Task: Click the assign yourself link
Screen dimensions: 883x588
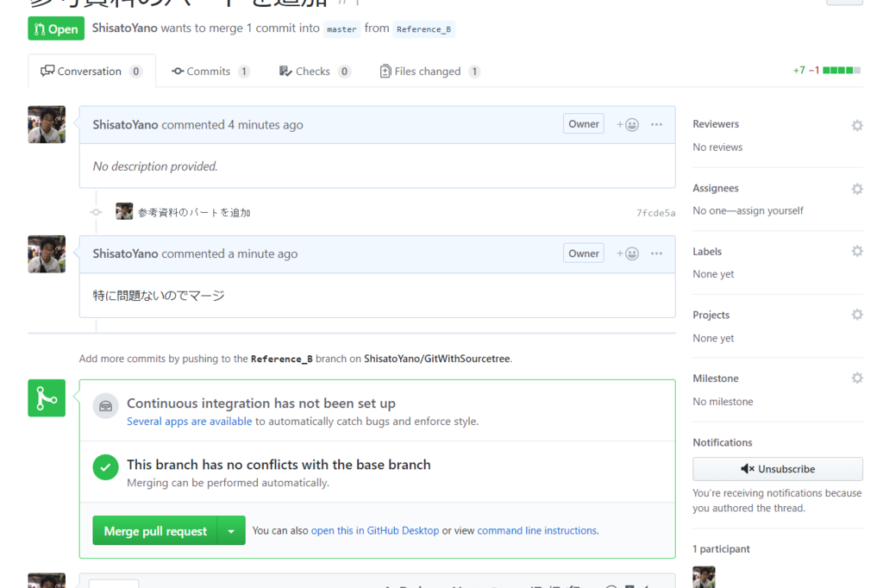Action: click(x=770, y=210)
